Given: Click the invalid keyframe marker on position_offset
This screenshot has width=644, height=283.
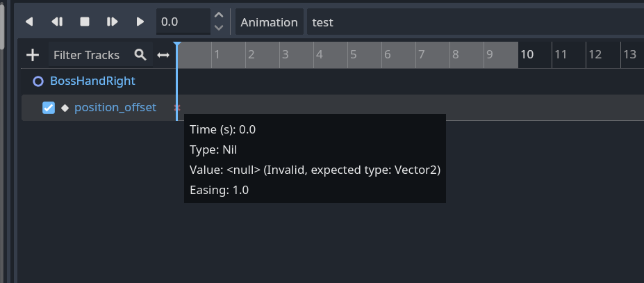Looking at the screenshot, I should point(177,108).
